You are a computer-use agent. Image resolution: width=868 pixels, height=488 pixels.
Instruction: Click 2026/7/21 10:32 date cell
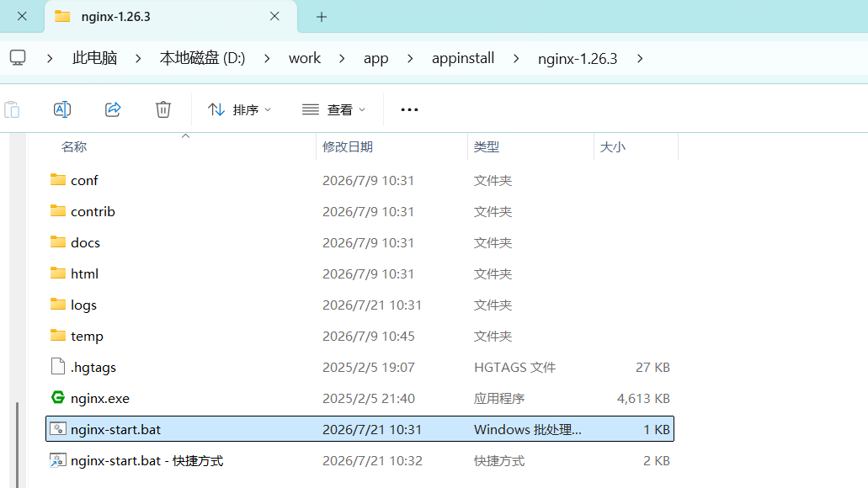(372, 461)
